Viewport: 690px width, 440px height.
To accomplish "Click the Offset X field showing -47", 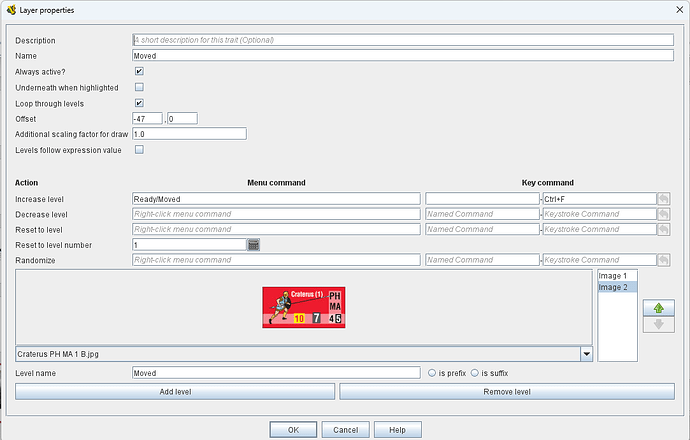I will 147,118.
